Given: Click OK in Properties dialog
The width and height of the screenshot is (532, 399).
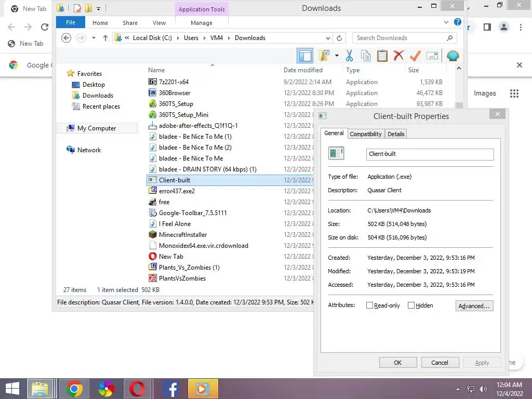Looking at the screenshot, I should [x=397, y=362].
